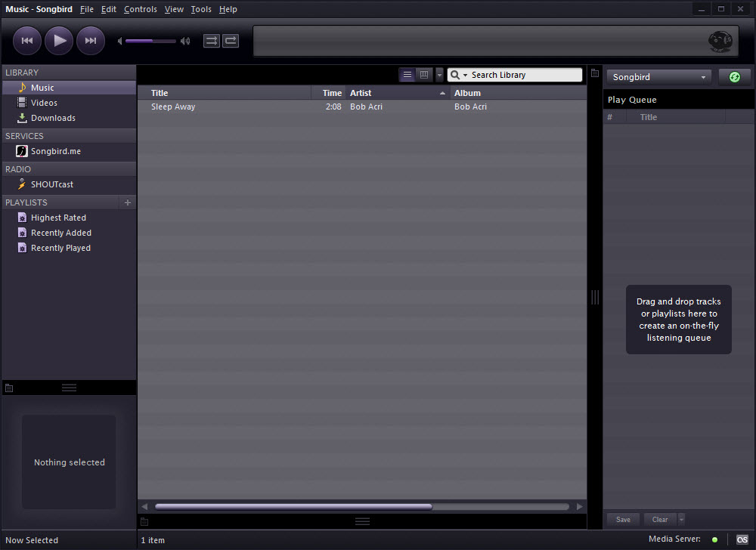Add a new playlist with plus
This screenshot has height=550, width=756.
click(128, 202)
